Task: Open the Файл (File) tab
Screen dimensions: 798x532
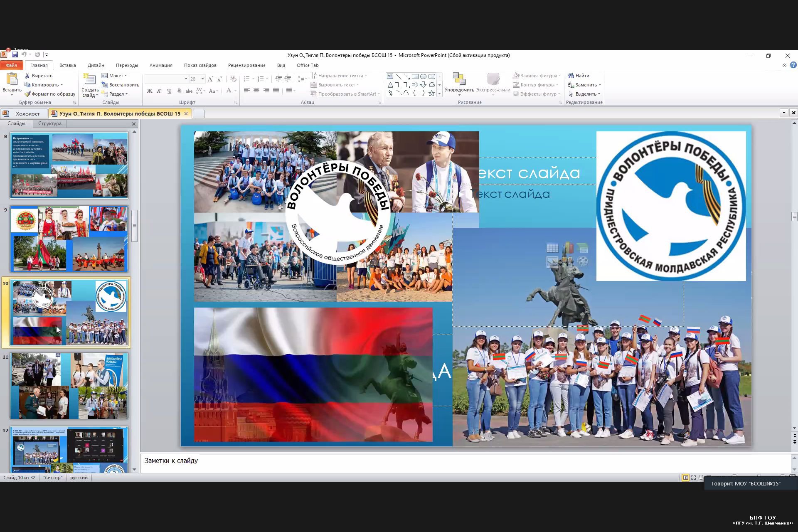Action: 12,65
